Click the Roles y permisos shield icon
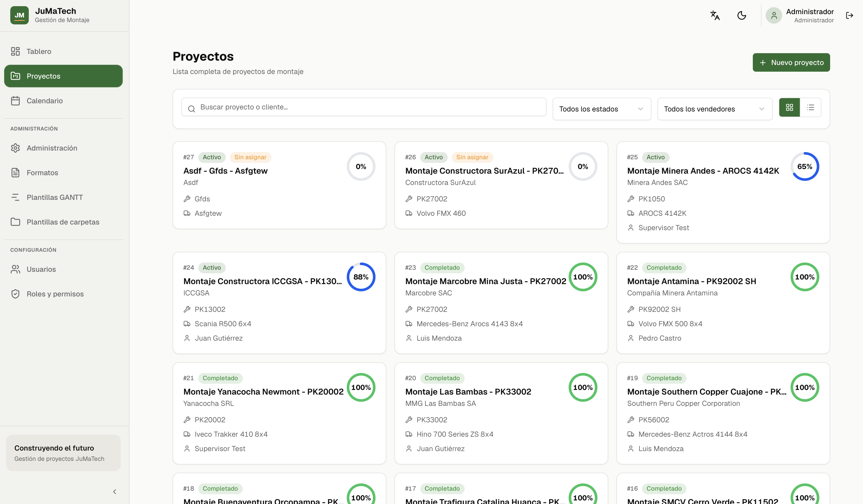Screen dimensions: 863x504 pos(15,294)
